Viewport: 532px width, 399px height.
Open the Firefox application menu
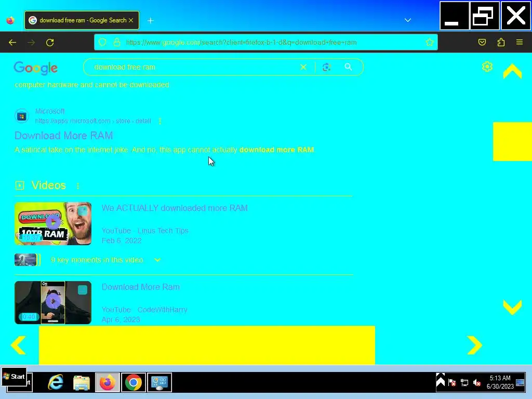point(520,42)
